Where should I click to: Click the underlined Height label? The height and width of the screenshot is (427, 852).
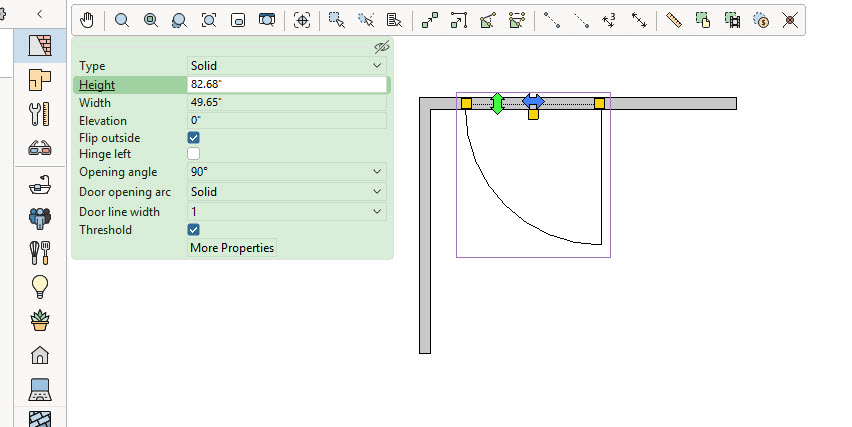click(x=97, y=85)
